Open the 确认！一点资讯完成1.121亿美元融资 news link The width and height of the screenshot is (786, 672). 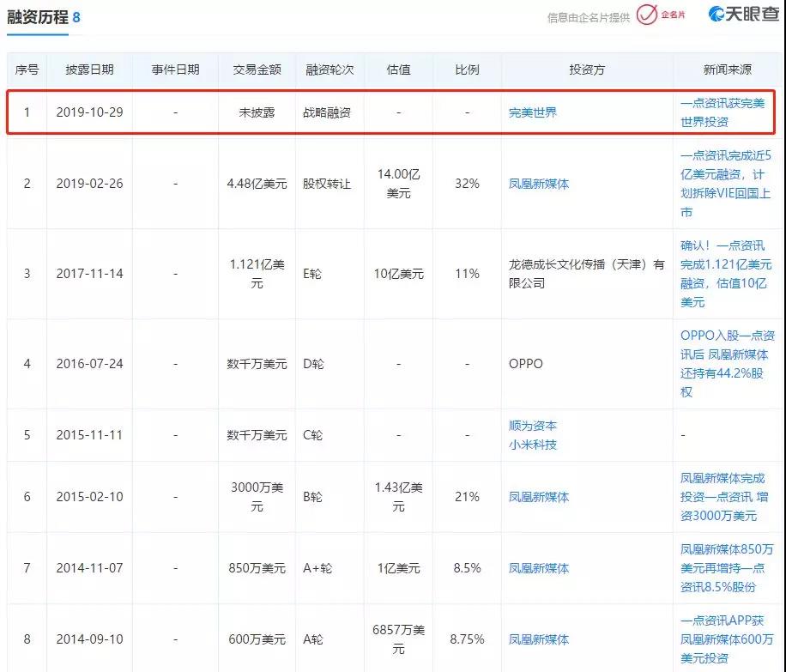pyautogui.click(x=726, y=273)
